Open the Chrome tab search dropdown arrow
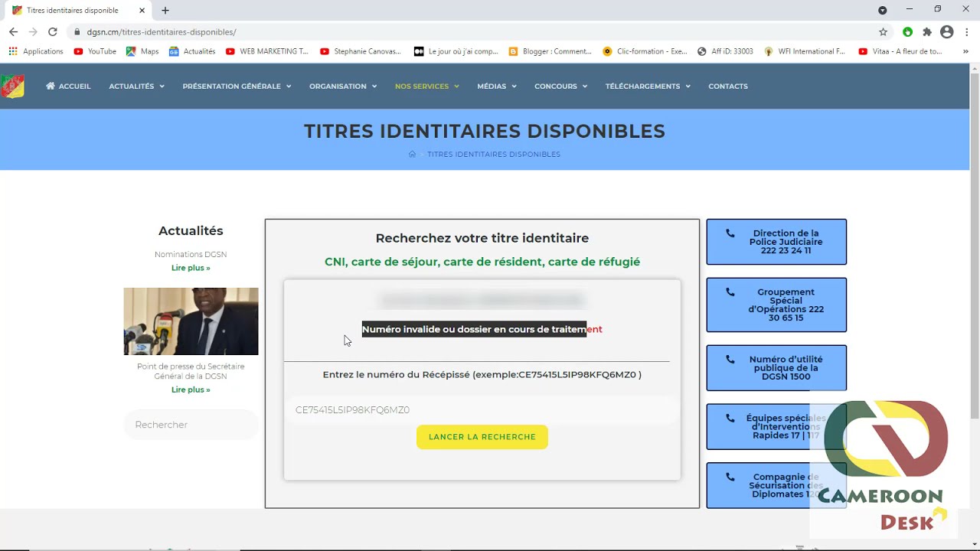The width and height of the screenshot is (980, 551). (883, 10)
